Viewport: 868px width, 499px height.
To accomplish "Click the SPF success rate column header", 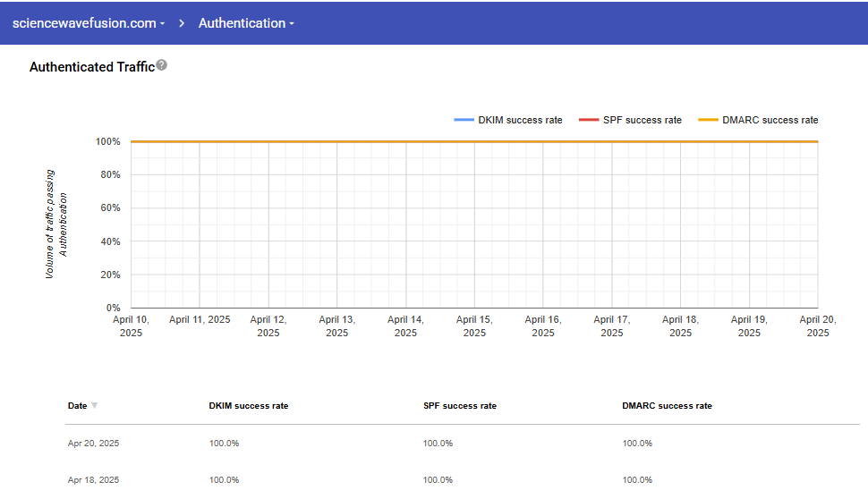I will [x=459, y=406].
